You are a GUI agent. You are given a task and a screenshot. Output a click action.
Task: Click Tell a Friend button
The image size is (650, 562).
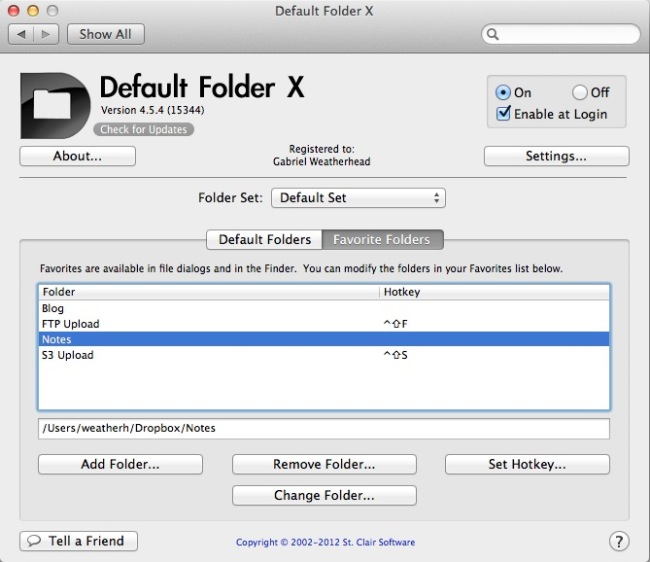click(78, 541)
